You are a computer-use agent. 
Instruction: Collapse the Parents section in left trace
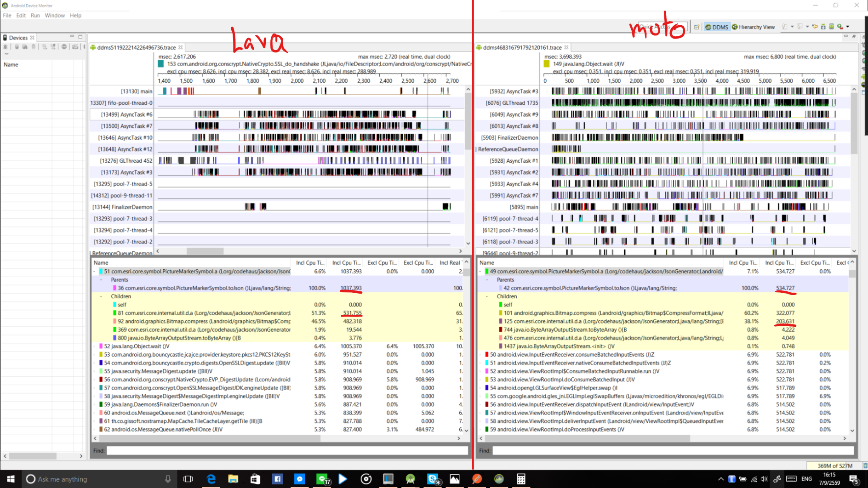click(x=101, y=280)
